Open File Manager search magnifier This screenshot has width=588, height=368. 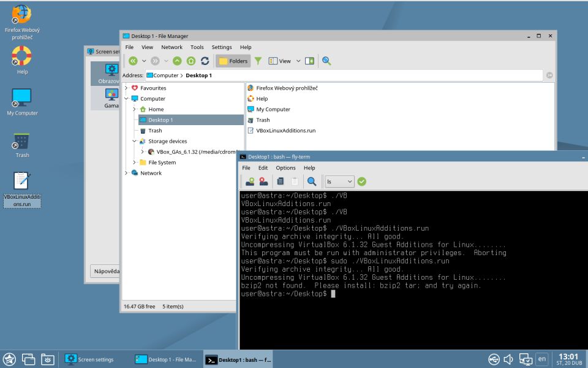click(326, 61)
